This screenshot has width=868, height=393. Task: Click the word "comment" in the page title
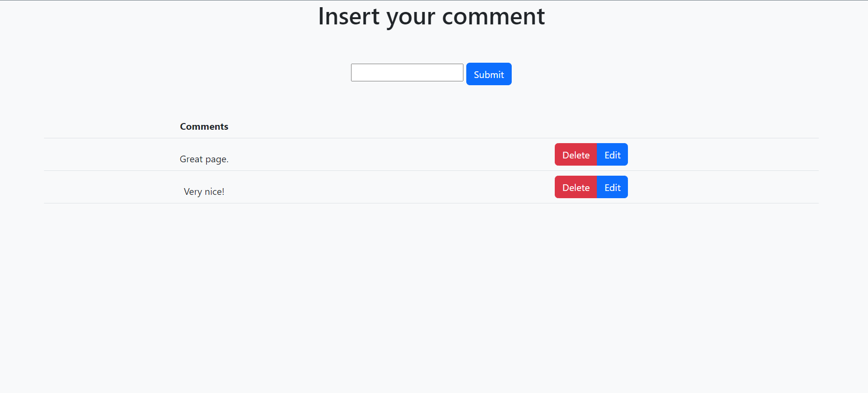click(x=493, y=16)
